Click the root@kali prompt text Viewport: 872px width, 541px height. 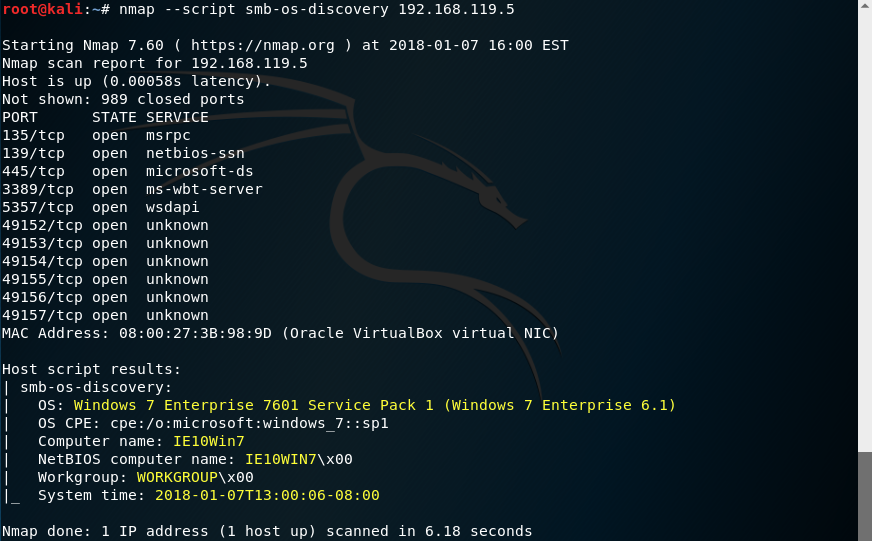click(42, 9)
